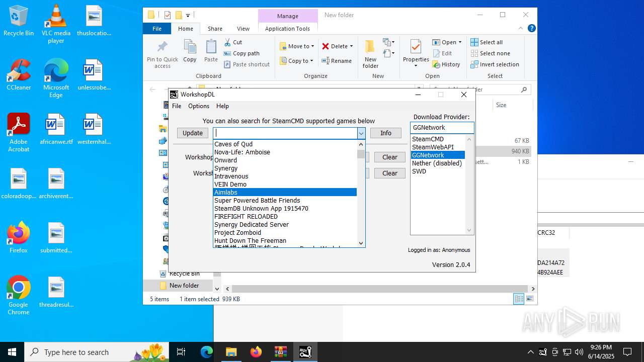The image size is (644, 362).
Task: Open Recycle Bin desktop icon
Action: (19, 21)
